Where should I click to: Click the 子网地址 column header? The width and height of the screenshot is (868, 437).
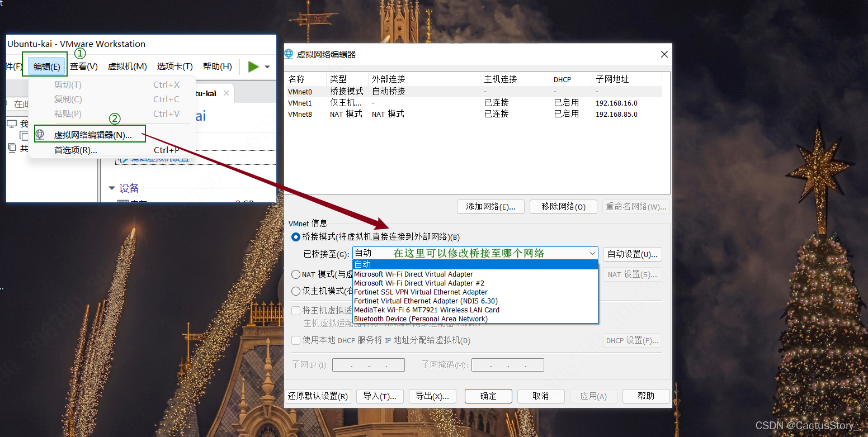point(627,79)
